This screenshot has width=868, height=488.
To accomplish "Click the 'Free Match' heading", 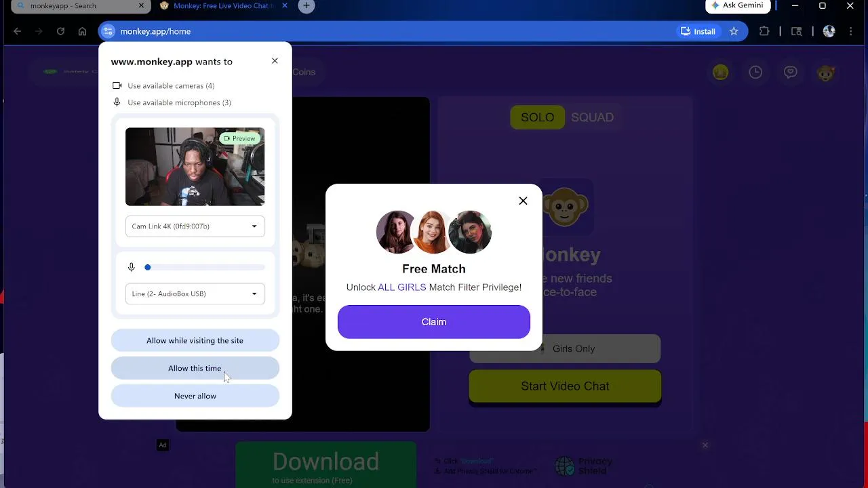I will click(434, 269).
